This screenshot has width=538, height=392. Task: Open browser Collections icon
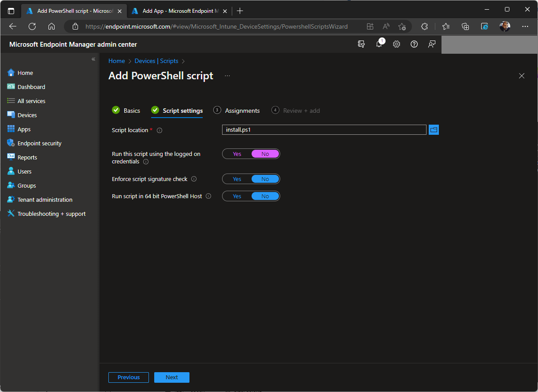[x=465, y=26]
